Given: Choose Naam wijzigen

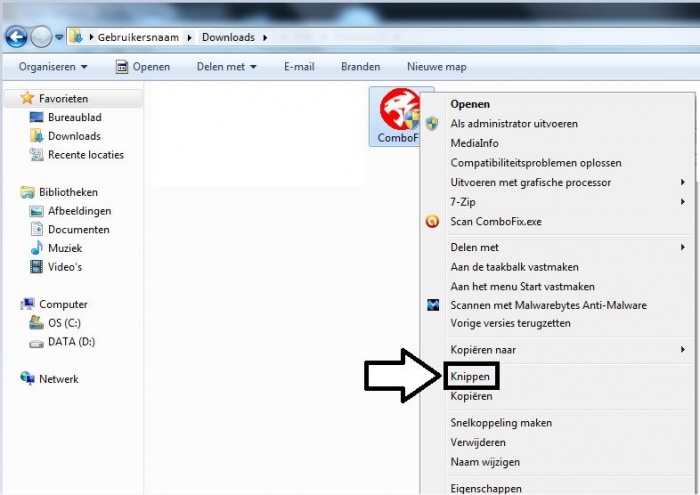Looking at the screenshot, I should point(485,462).
